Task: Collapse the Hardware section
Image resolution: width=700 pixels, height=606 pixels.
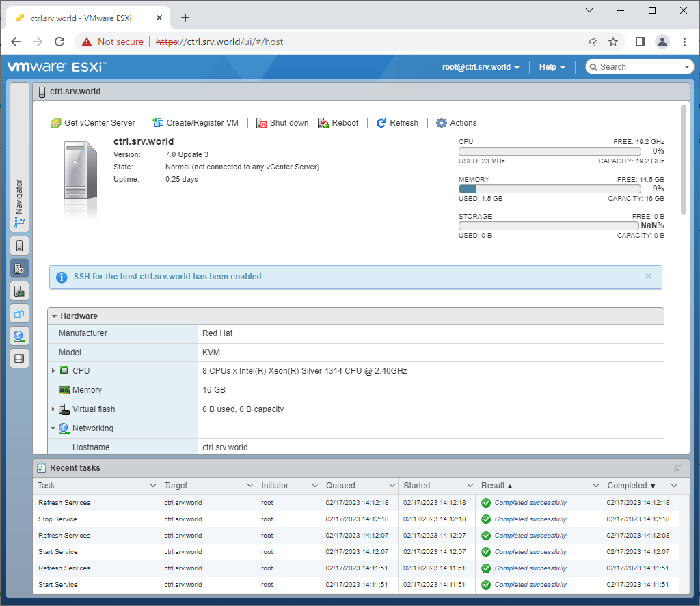Action: click(x=55, y=316)
